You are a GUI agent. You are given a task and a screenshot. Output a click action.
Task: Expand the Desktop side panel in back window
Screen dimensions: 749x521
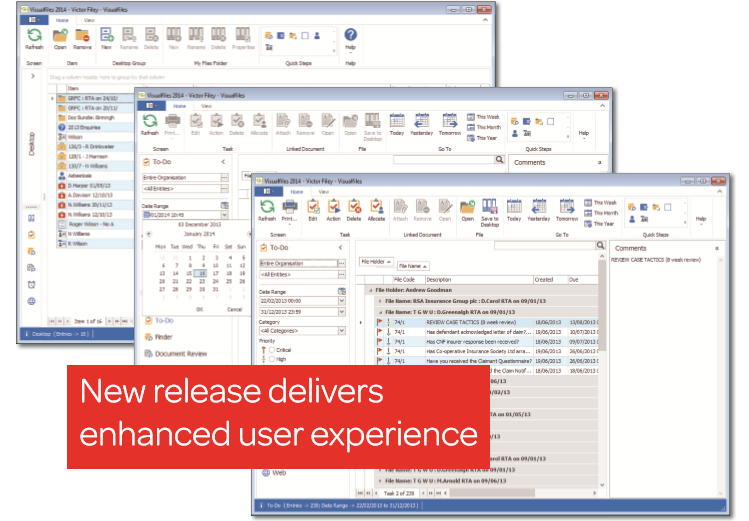tap(32, 75)
